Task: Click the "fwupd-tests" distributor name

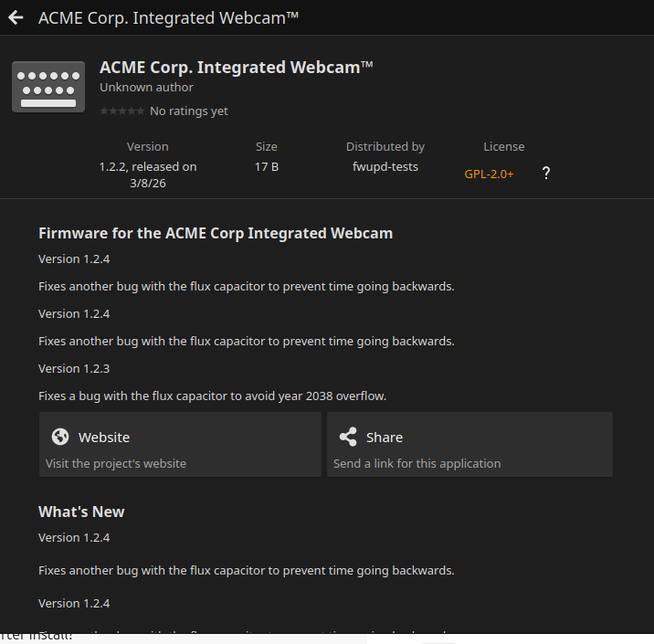Action: click(385, 167)
